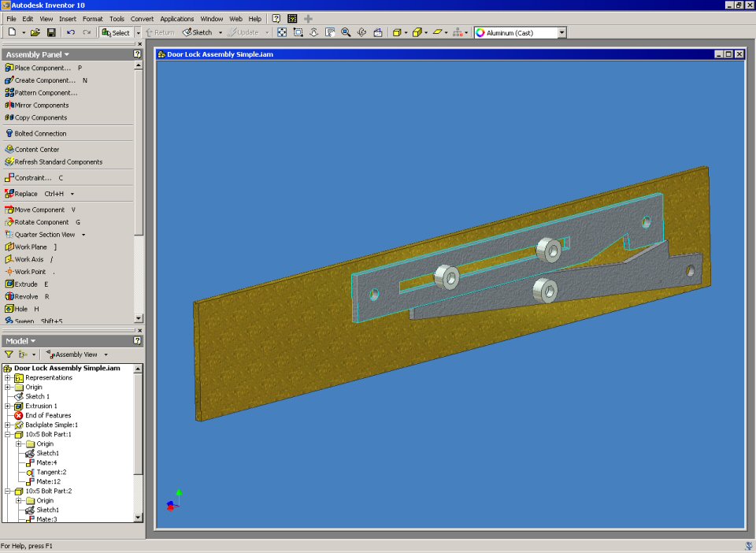Open the Bolted Connection tool

point(39,133)
